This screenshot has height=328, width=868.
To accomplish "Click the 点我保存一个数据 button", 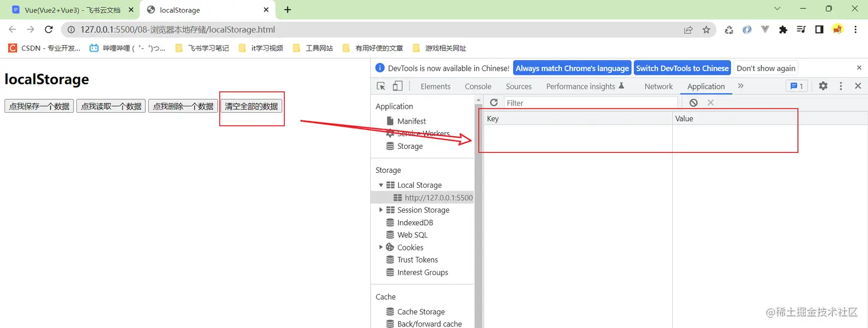I will pyautogui.click(x=39, y=106).
